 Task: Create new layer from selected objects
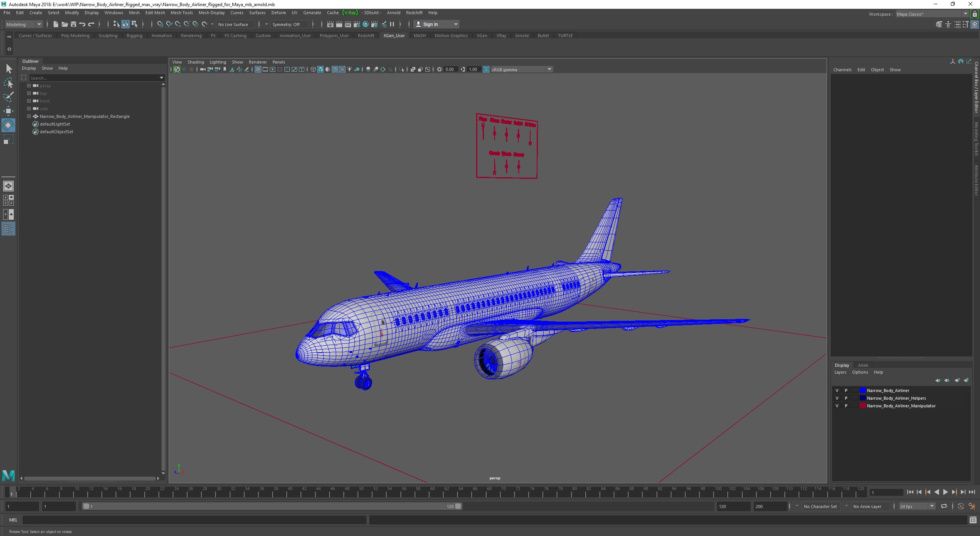(x=966, y=380)
